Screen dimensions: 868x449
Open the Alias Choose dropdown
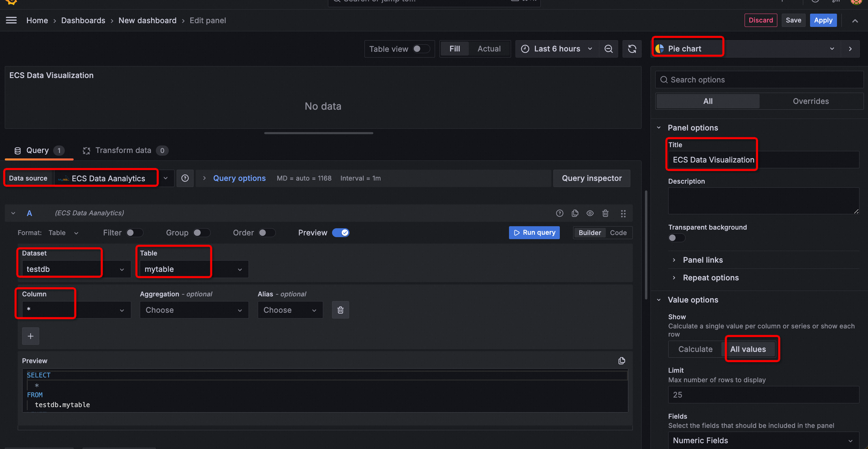(x=290, y=310)
